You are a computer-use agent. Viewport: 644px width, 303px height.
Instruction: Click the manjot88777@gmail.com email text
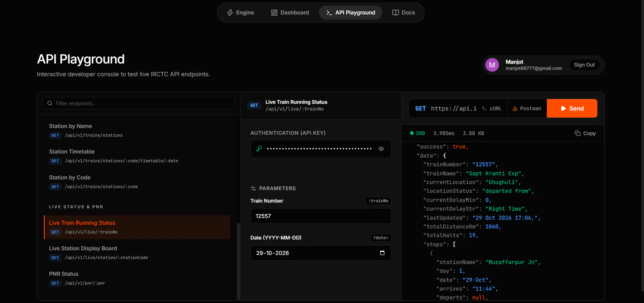click(533, 68)
